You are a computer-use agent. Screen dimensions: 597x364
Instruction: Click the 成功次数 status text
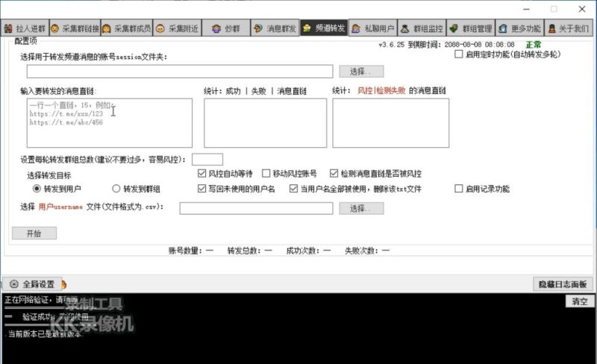click(x=308, y=251)
